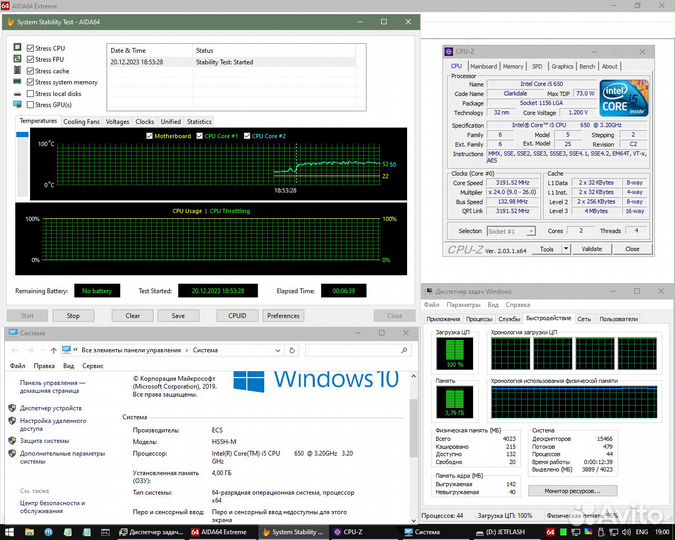Open the Graphics tab in CPU-Z
This screenshot has width=675, height=540.
(562, 66)
